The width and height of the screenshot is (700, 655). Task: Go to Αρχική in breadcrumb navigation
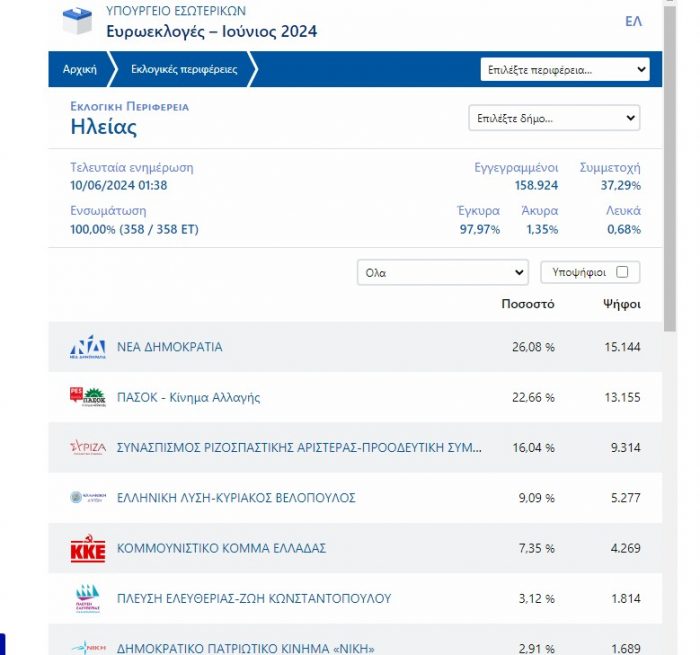[80, 69]
